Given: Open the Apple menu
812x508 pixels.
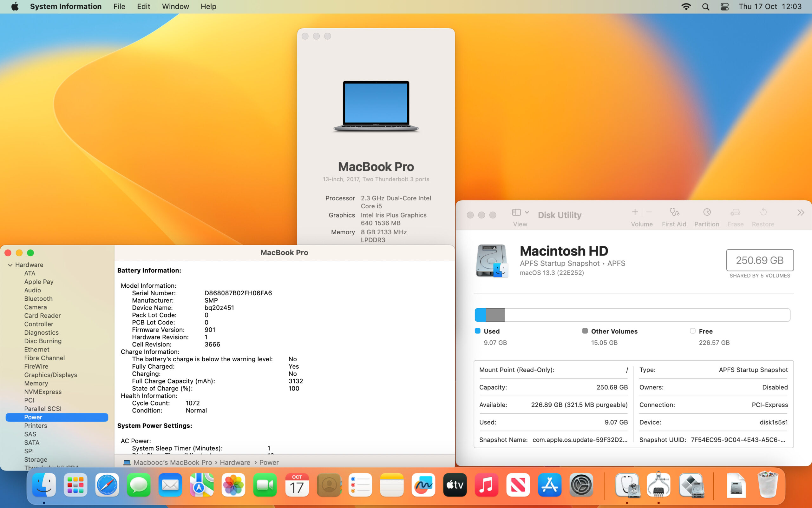Looking at the screenshot, I should (x=15, y=6).
